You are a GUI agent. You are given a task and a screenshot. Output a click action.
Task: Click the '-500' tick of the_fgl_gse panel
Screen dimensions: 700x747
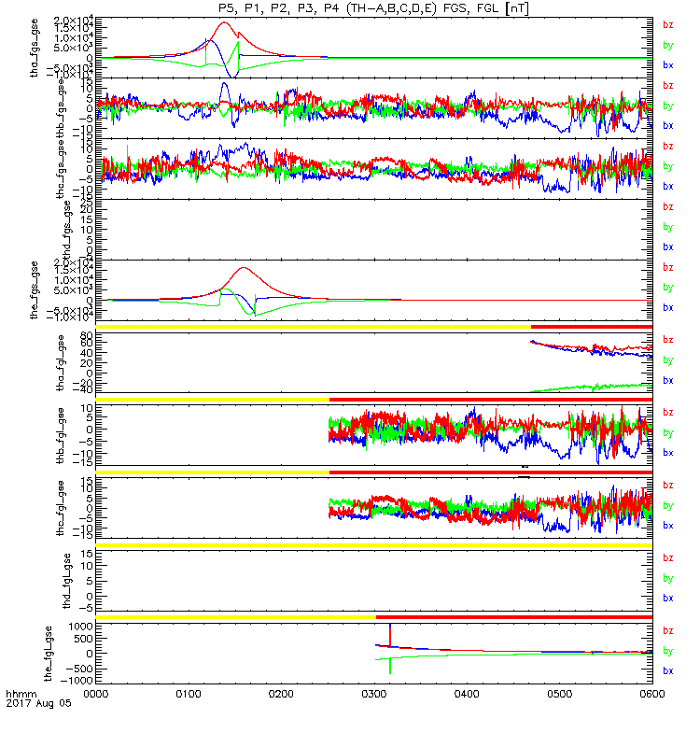78,669
